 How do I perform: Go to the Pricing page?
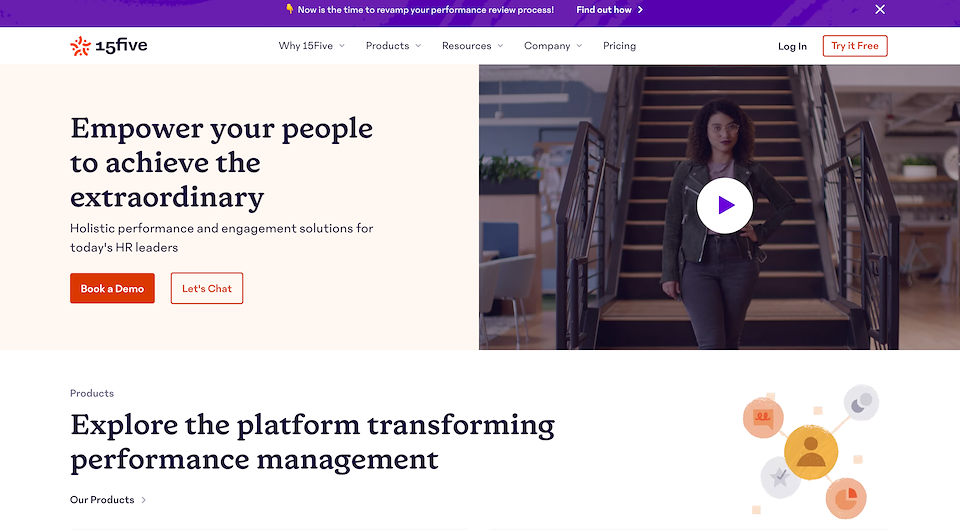(619, 46)
